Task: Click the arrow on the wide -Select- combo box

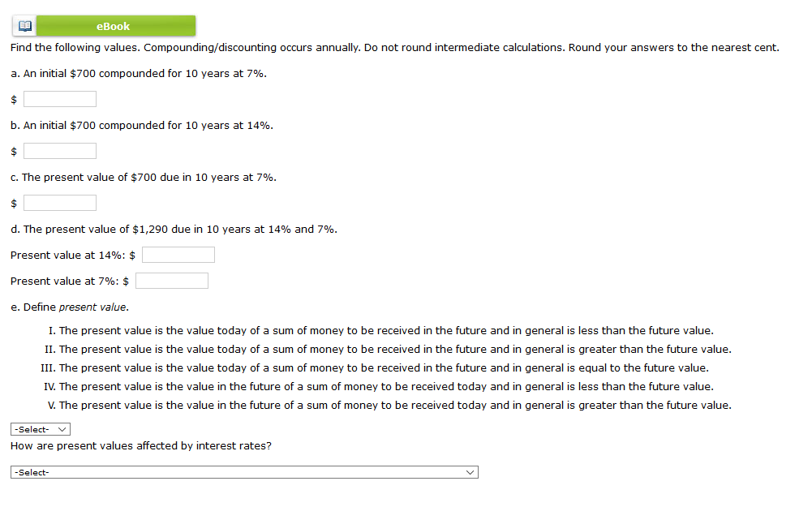Action: coord(470,471)
